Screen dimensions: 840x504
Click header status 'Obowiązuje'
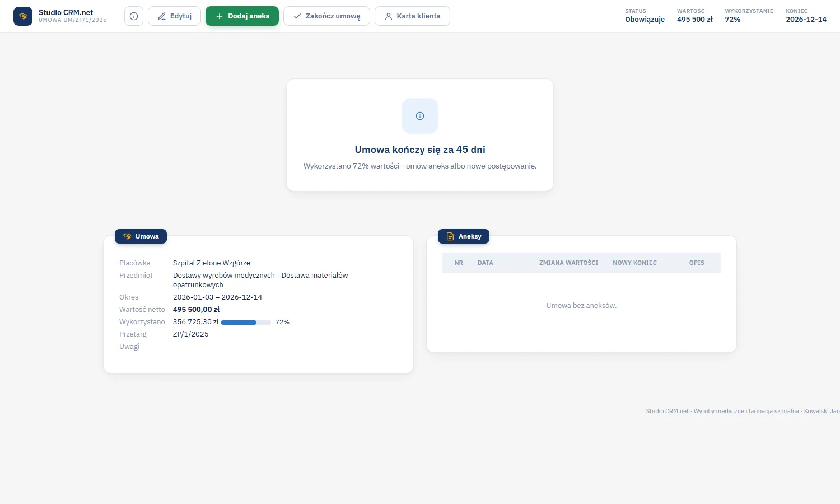[645, 20]
